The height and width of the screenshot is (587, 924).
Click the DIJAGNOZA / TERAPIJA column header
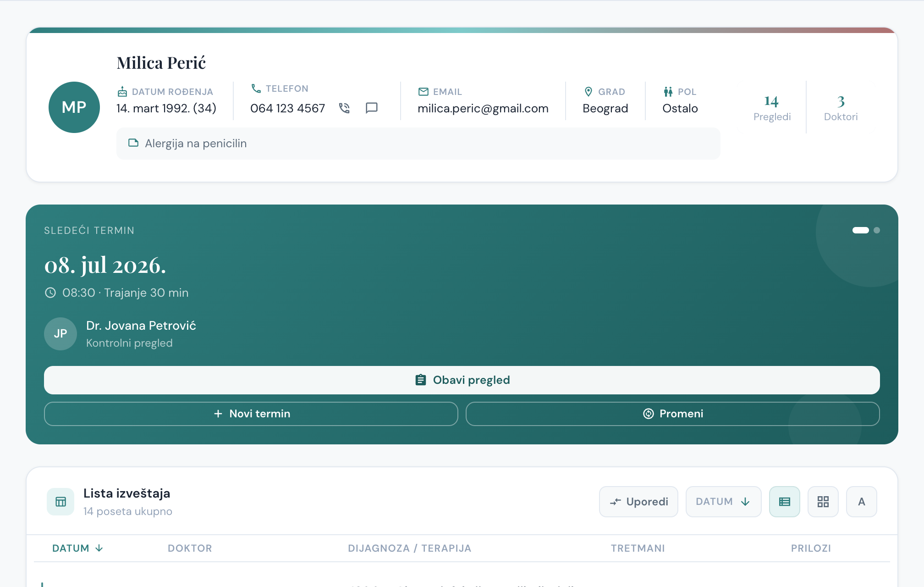tap(409, 548)
